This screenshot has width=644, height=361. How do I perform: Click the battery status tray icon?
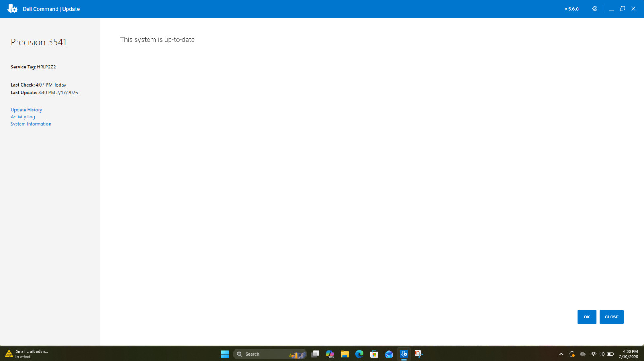click(610, 354)
